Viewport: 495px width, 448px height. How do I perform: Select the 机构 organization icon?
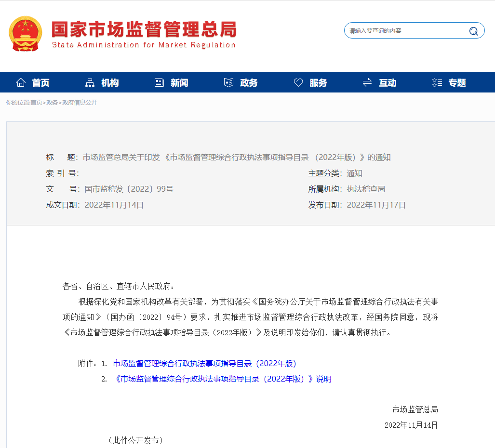pos(90,82)
